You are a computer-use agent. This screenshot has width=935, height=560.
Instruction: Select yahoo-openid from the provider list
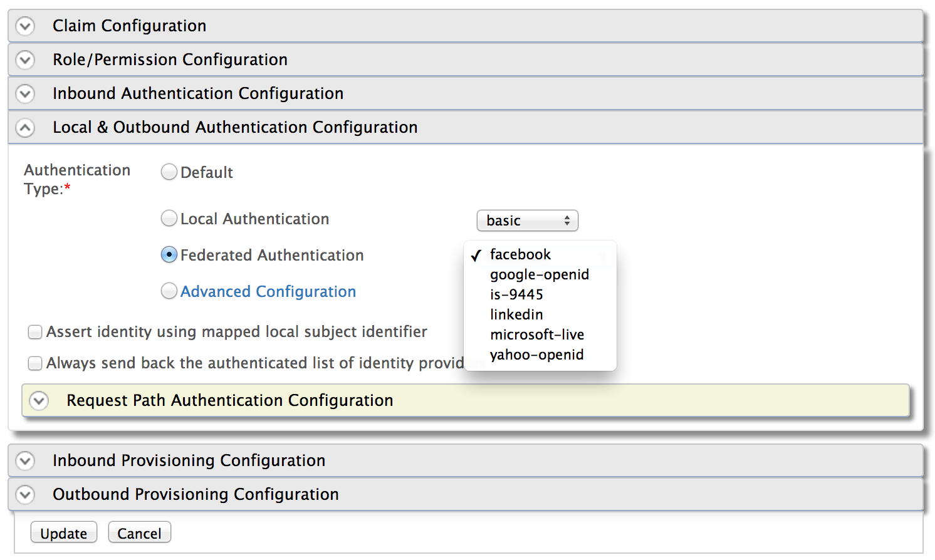tap(536, 355)
